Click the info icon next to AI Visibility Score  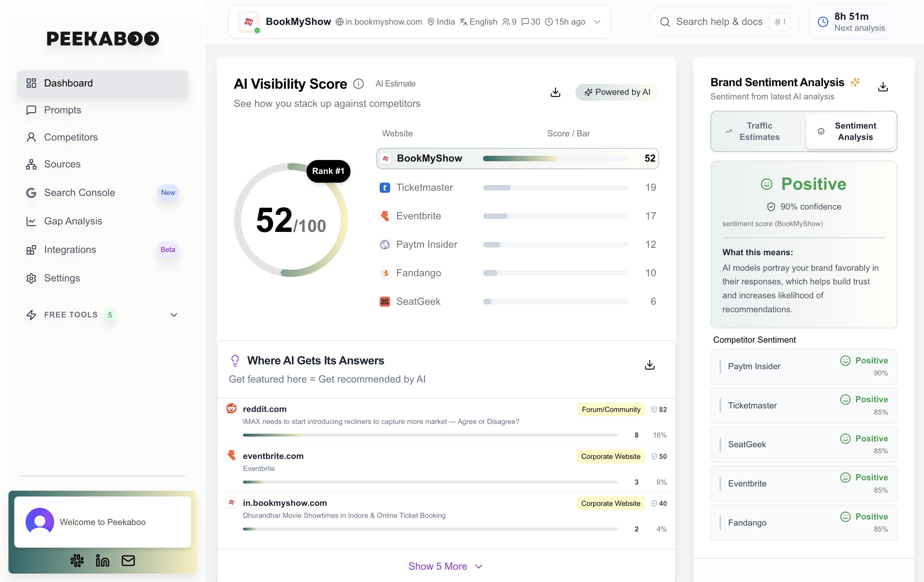click(x=358, y=84)
